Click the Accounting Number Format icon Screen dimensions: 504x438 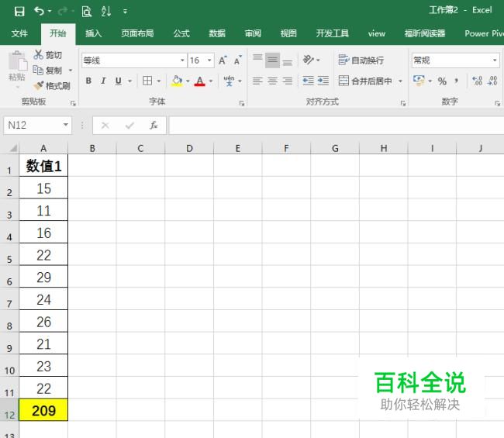click(x=419, y=81)
